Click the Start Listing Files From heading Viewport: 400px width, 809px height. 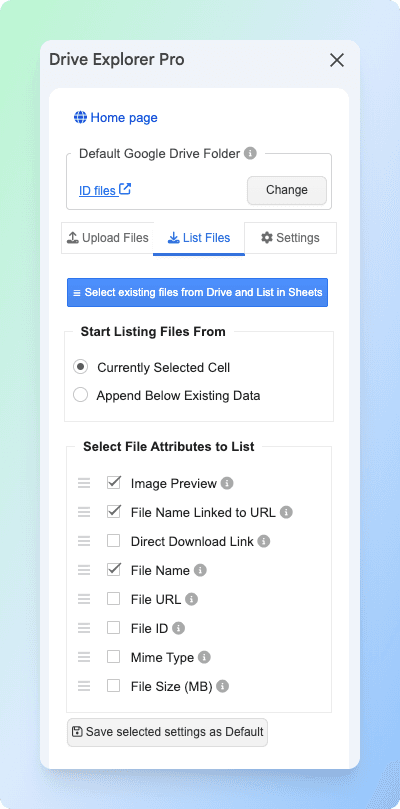click(153, 332)
